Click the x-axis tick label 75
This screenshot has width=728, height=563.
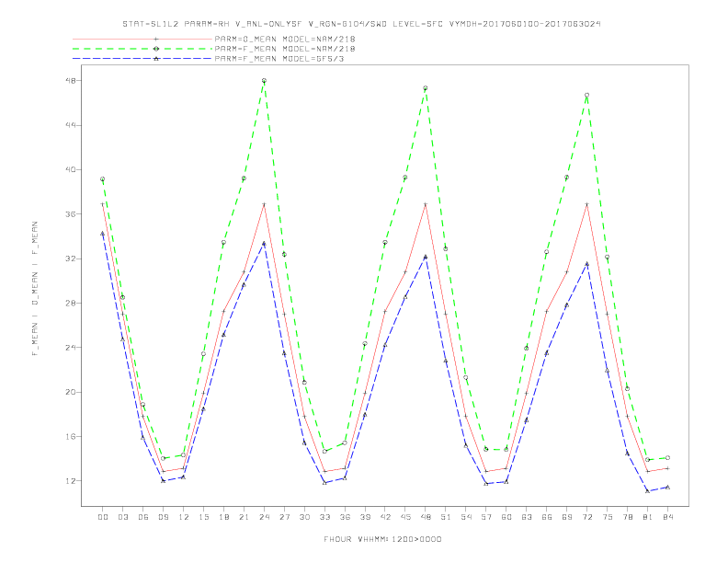(608, 517)
